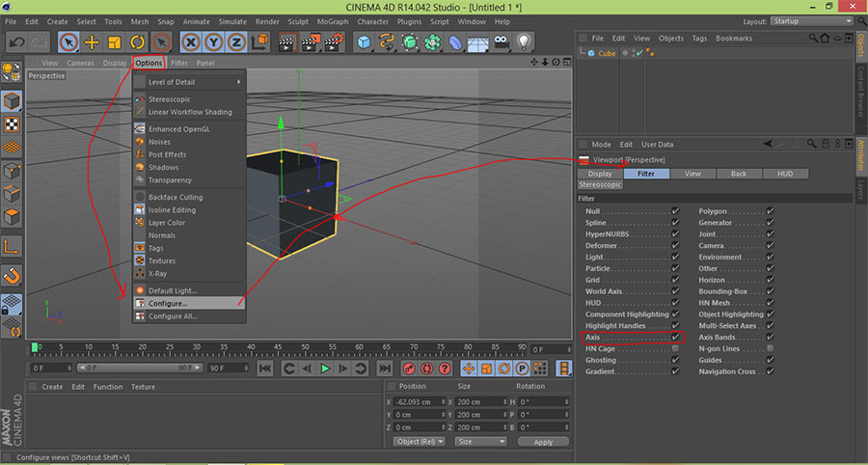This screenshot has width=868, height=465.
Task: Open the Size mode dropdown
Action: [481, 442]
